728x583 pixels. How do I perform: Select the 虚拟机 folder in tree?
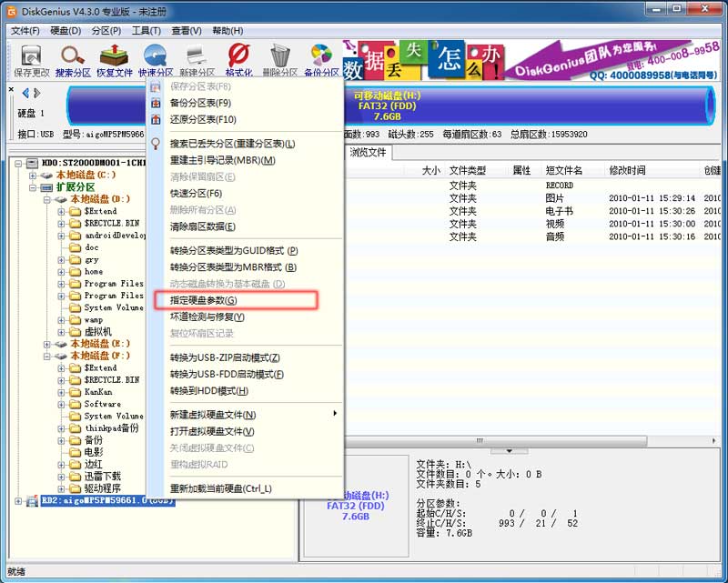click(98, 332)
